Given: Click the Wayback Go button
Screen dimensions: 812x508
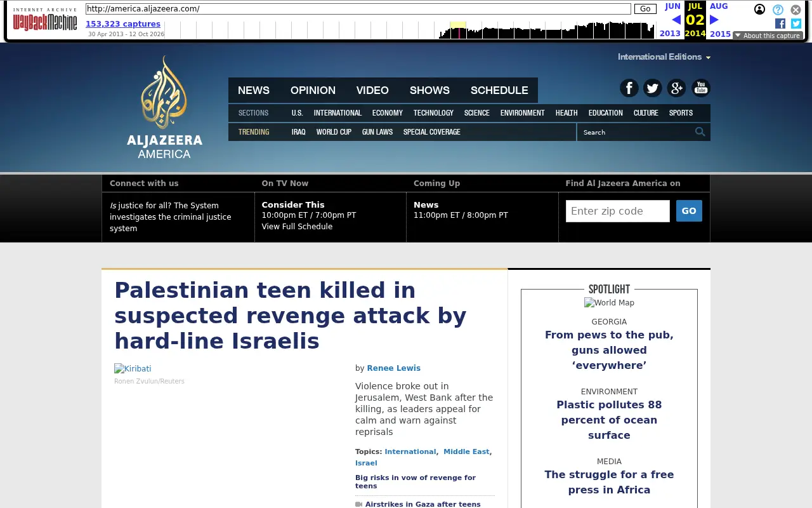Looking at the screenshot, I should pyautogui.click(x=645, y=9).
